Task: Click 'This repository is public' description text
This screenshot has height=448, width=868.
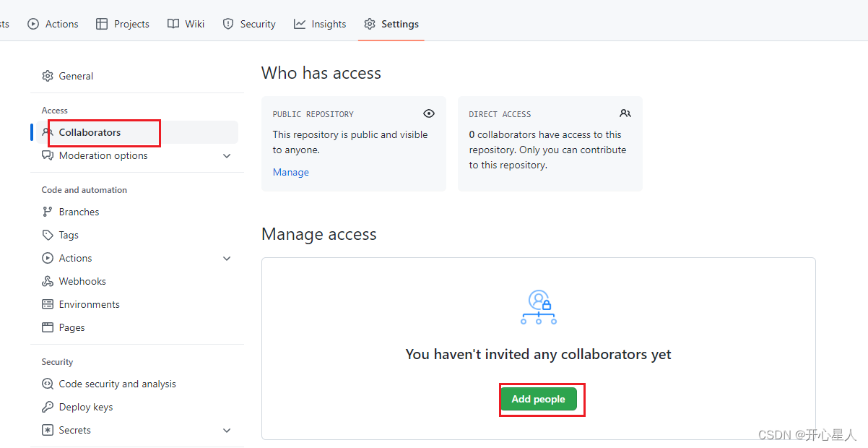Action: (x=350, y=142)
